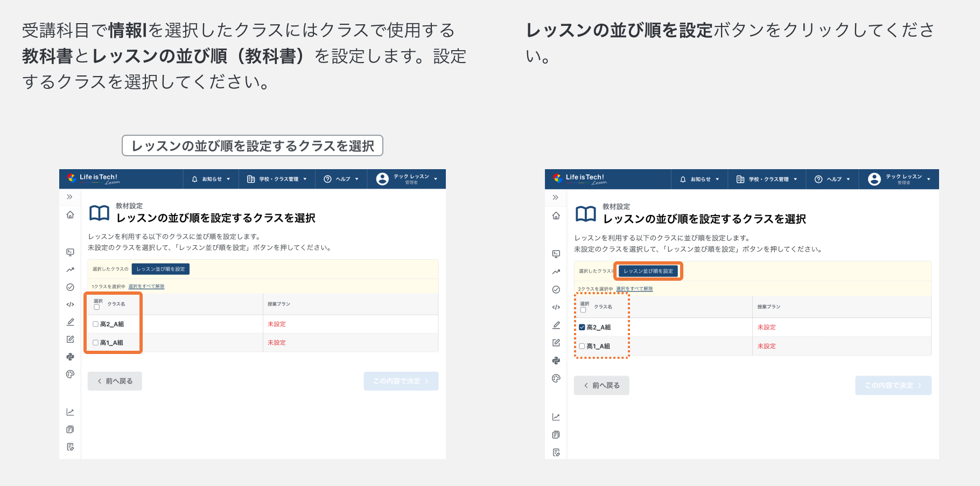
Task: Click Life is Tech logo in left screenshot
Action: click(94, 178)
